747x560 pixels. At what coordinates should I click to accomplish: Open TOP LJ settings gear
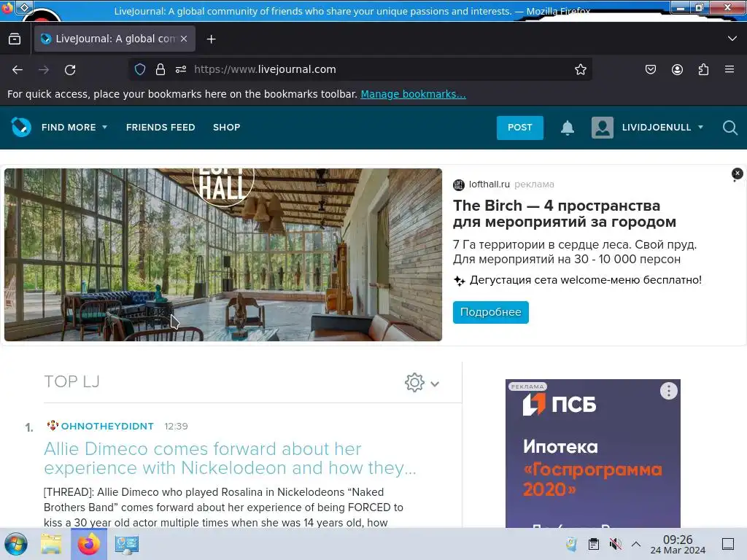[x=414, y=382]
